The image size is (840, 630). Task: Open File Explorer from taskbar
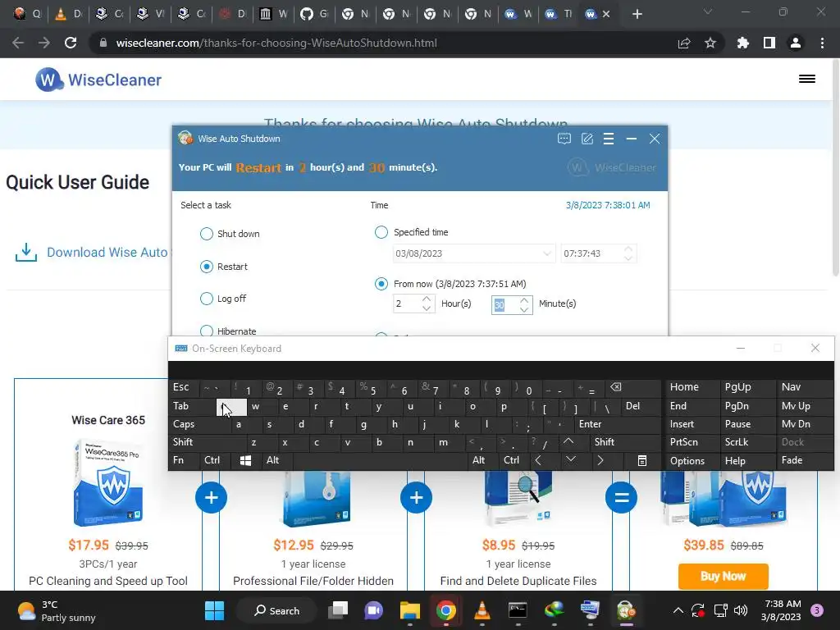pos(410,610)
